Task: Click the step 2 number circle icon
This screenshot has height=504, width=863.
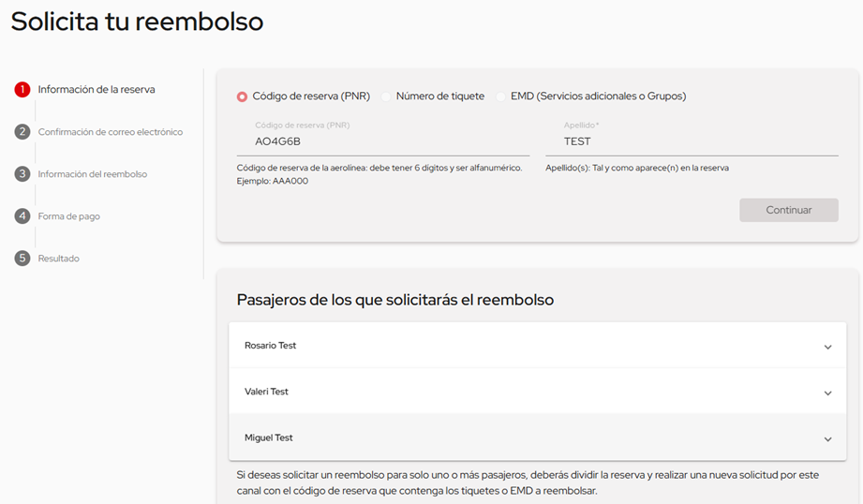Action: [22, 132]
